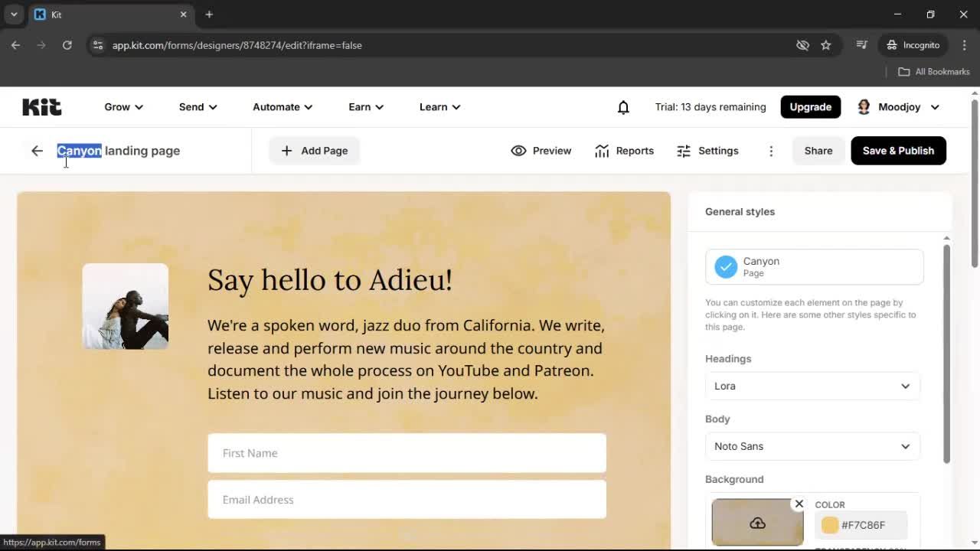Open the Learn menu

coord(439,107)
